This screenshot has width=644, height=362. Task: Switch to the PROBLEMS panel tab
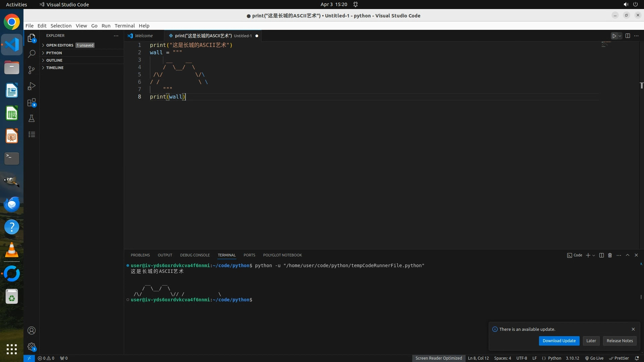coord(140,255)
